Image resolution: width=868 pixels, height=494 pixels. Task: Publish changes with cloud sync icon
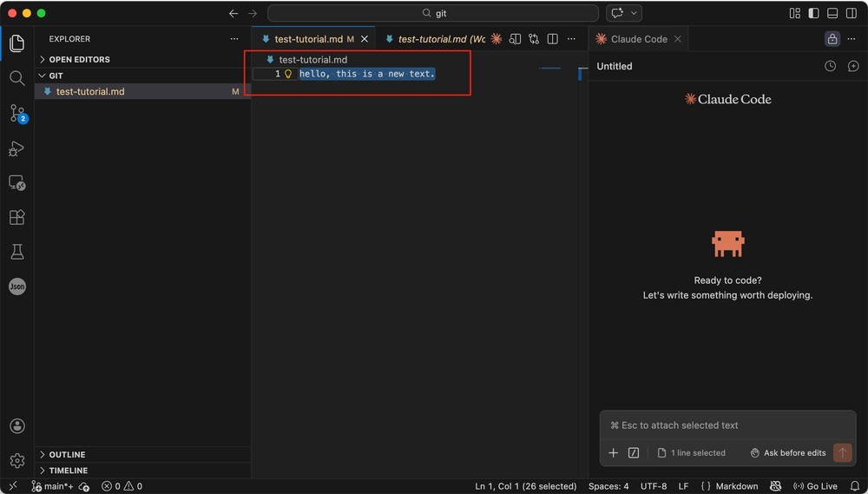[x=84, y=486]
